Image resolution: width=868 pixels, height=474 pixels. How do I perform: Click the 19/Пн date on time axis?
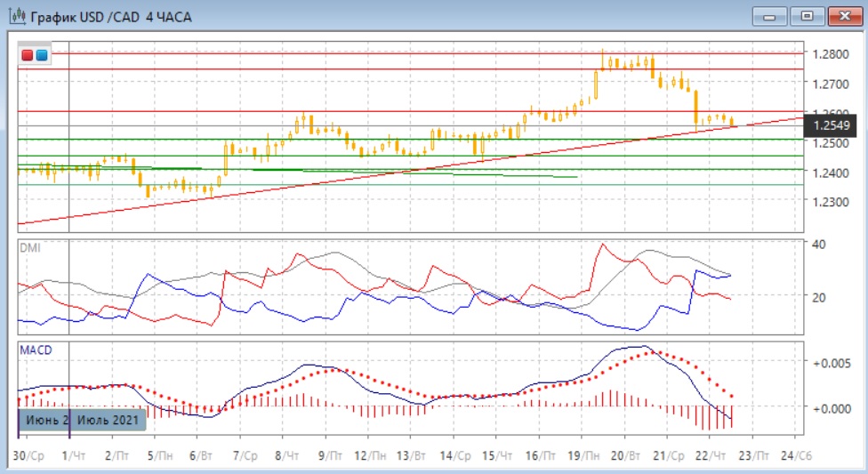point(583,455)
